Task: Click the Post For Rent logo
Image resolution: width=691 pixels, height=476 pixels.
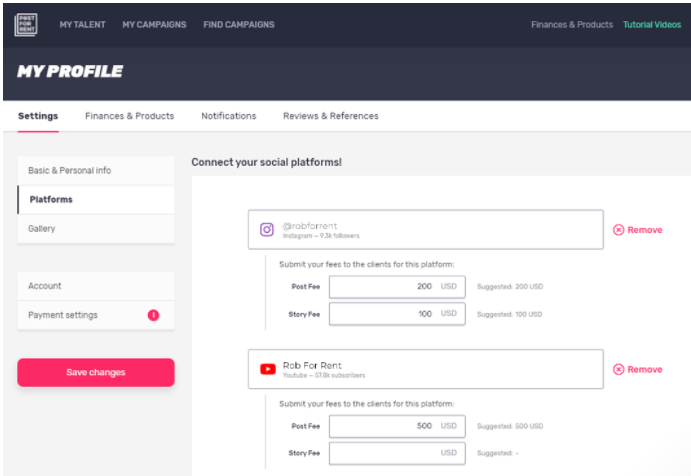Action: pyautogui.click(x=26, y=24)
